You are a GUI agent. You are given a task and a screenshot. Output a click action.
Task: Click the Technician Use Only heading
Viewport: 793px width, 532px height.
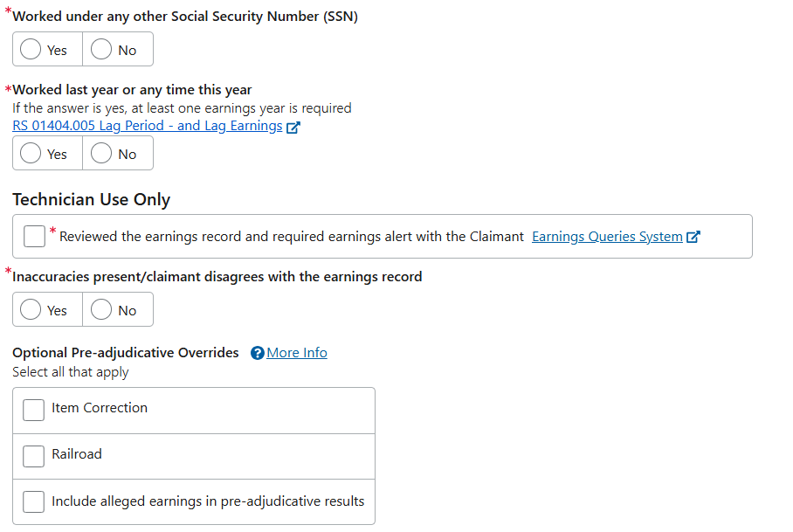pos(91,199)
